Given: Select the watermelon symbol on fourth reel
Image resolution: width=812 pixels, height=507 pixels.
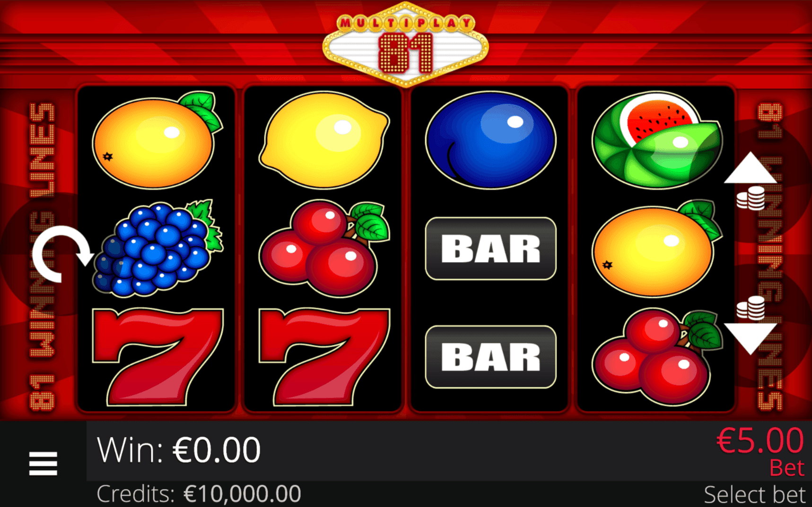Looking at the screenshot, I should [x=657, y=140].
